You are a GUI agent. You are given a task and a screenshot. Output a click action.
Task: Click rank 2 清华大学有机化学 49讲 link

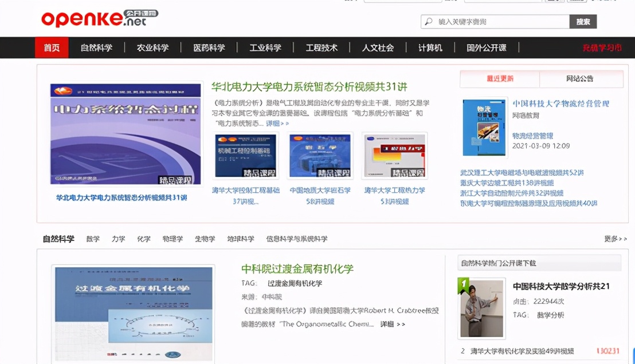point(522,351)
